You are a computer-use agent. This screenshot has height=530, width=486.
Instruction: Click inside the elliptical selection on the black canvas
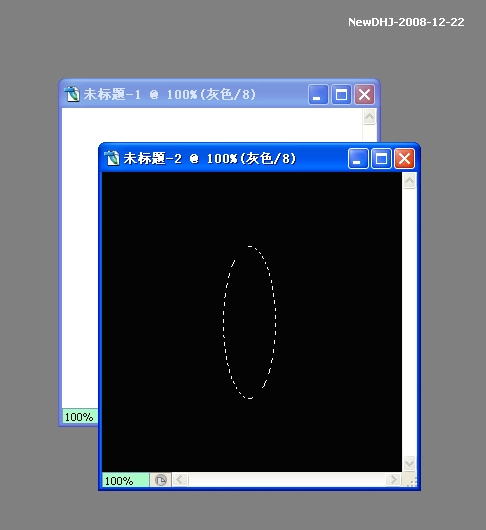(249, 322)
